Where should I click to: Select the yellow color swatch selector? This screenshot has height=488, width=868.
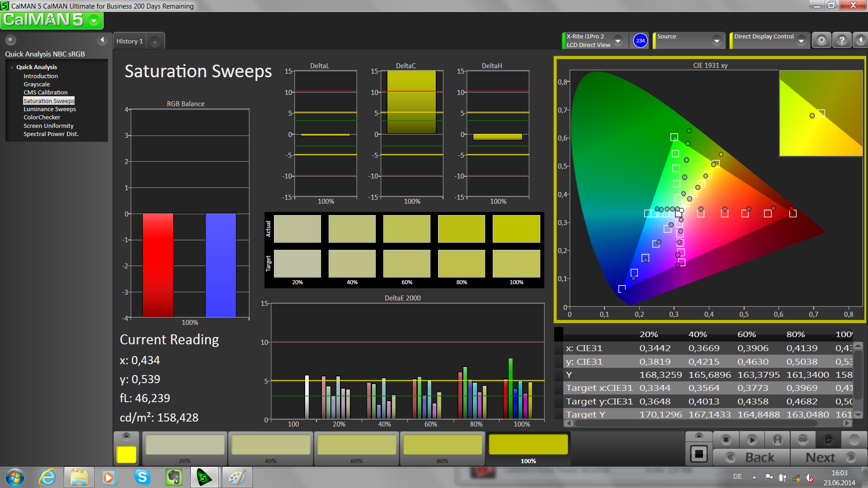[126, 454]
